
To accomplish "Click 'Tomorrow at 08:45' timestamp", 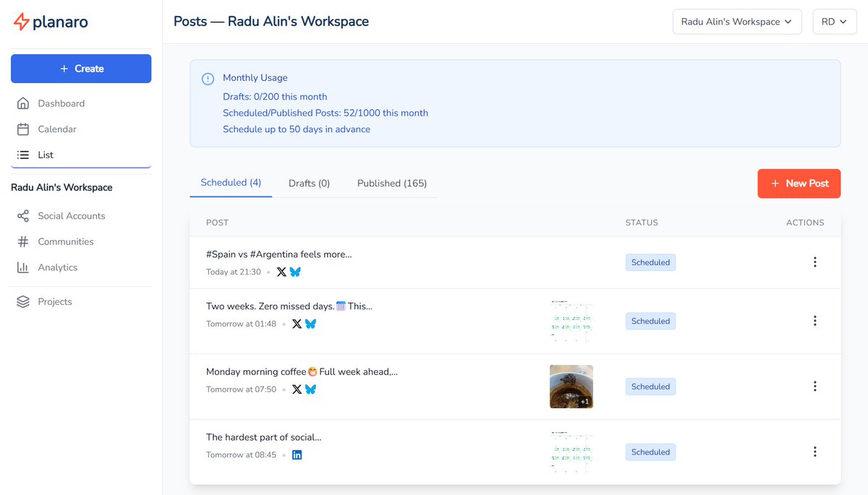I will [x=241, y=455].
